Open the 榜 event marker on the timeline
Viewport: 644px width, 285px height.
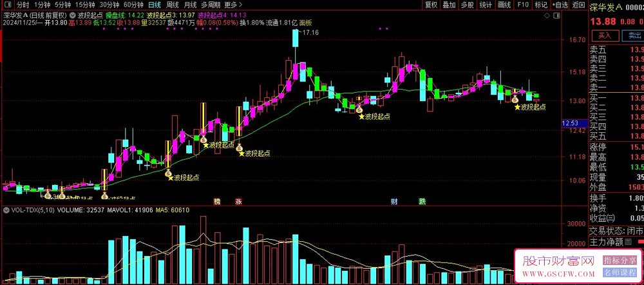tap(217, 202)
